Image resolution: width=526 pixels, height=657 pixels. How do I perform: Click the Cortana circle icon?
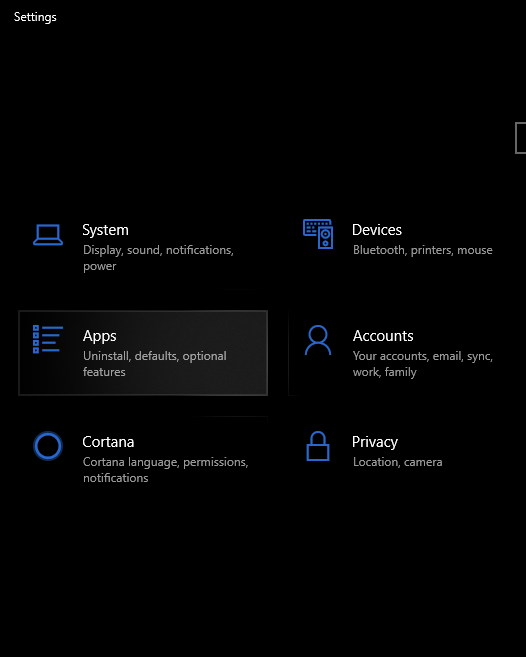[48, 446]
